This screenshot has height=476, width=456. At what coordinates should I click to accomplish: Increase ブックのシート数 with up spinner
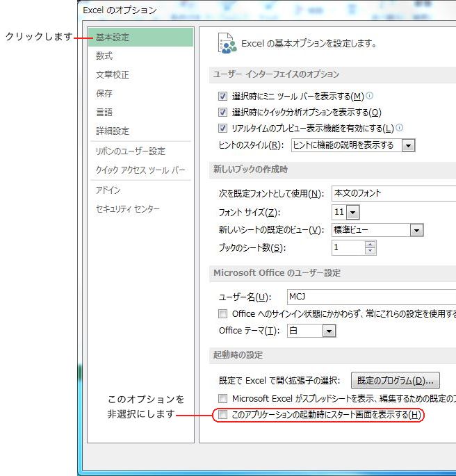pyautogui.click(x=370, y=245)
